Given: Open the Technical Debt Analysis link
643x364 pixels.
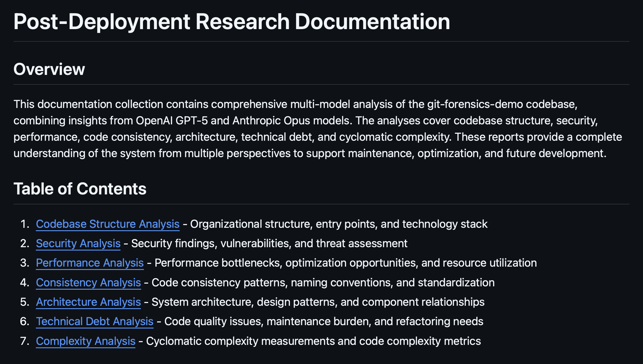Looking at the screenshot, I should click(x=94, y=321).
